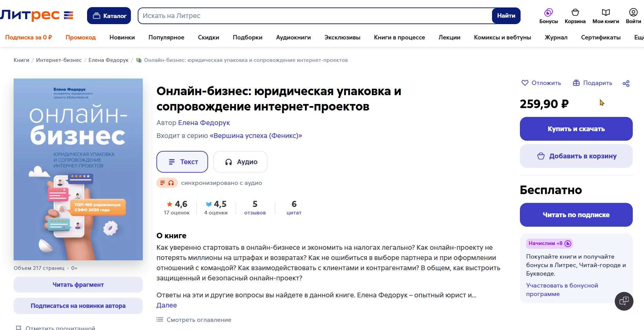Select the Текст format option
The width and height of the screenshot is (644, 330).
[182, 162]
